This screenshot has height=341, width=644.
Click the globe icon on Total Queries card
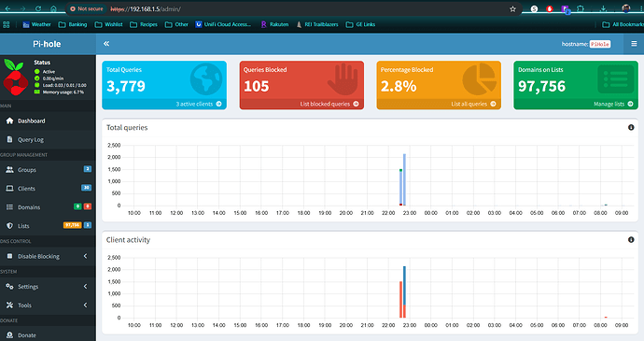pos(206,79)
